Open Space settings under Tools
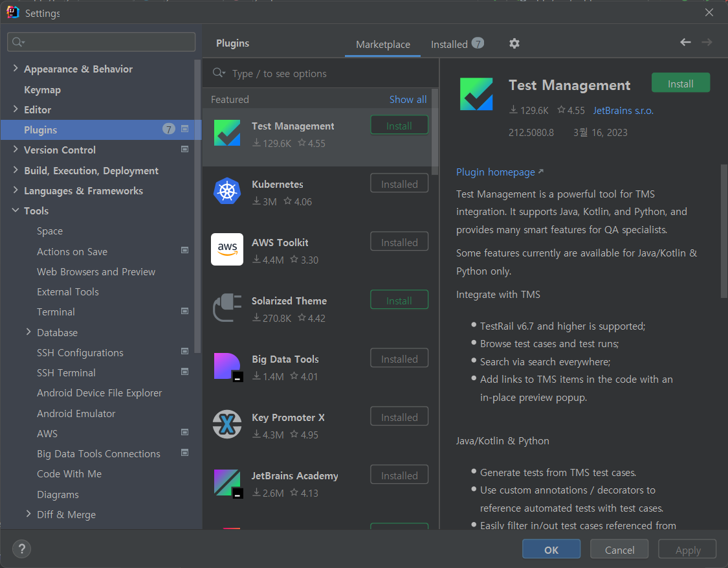 (x=50, y=231)
